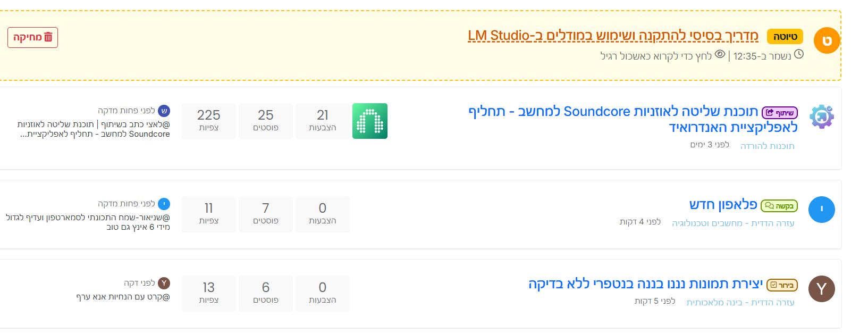Open the "יצירת תמונות ננו בננה" topic

click(645, 284)
